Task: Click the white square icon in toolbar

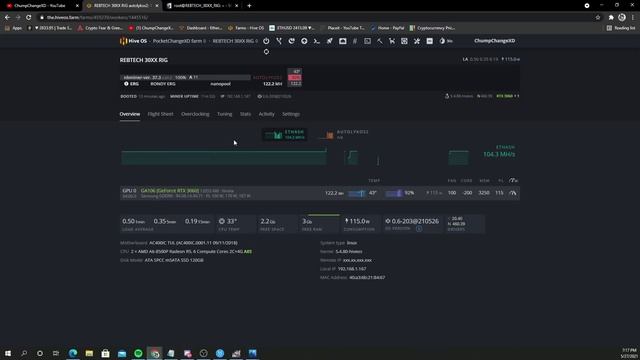Action: tap(429, 41)
